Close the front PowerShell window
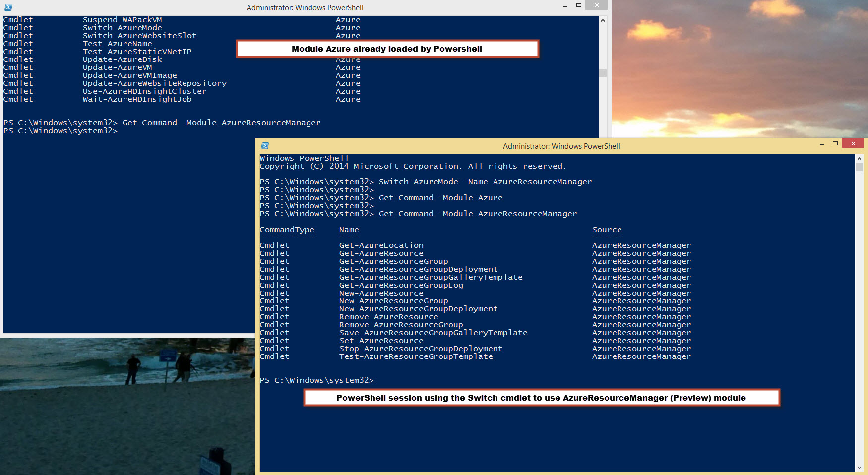This screenshot has width=868, height=475. click(x=853, y=144)
